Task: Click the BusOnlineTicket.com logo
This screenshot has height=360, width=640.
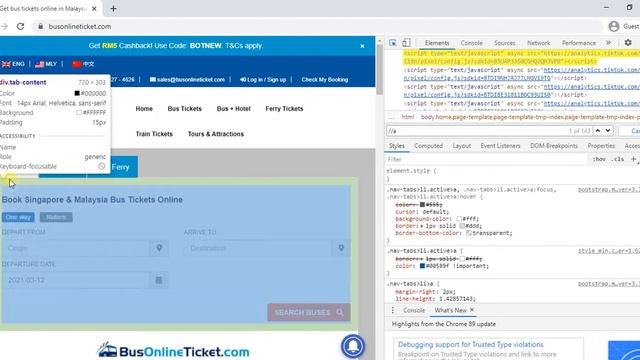Action: 173,351
